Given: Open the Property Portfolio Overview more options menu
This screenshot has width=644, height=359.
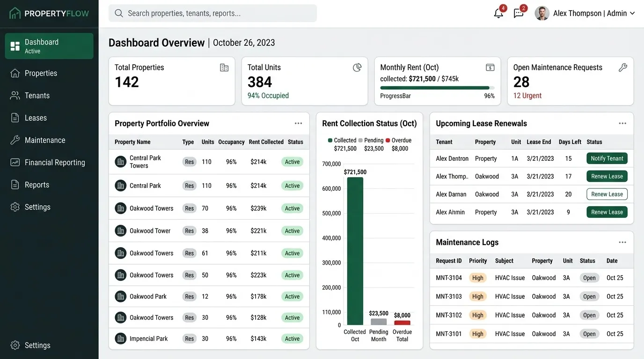Looking at the screenshot, I should click(x=298, y=123).
